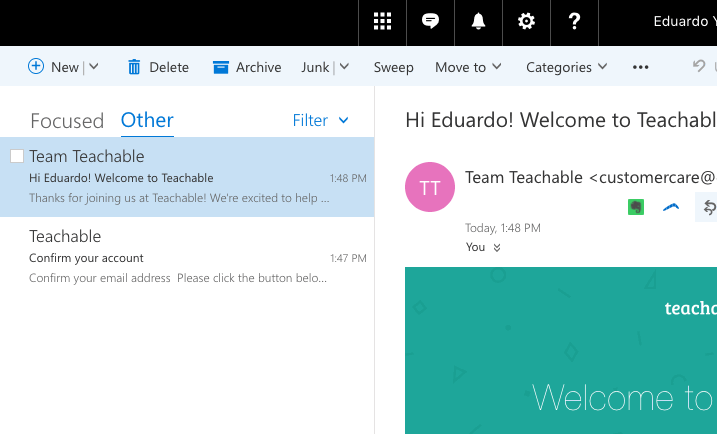Switch to the Focused tab
Viewport: 717px width, 434px height.
(67, 121)
